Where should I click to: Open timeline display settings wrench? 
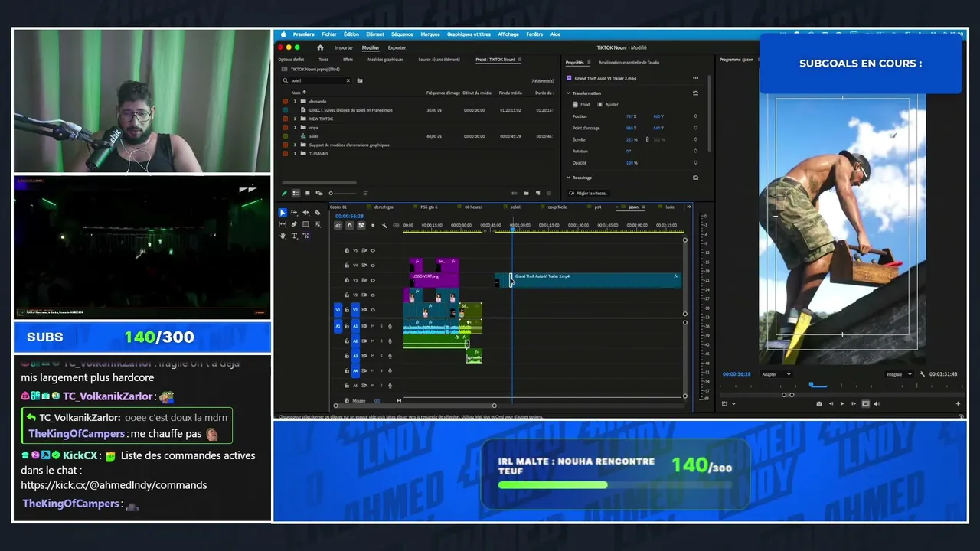coord(384,225)
